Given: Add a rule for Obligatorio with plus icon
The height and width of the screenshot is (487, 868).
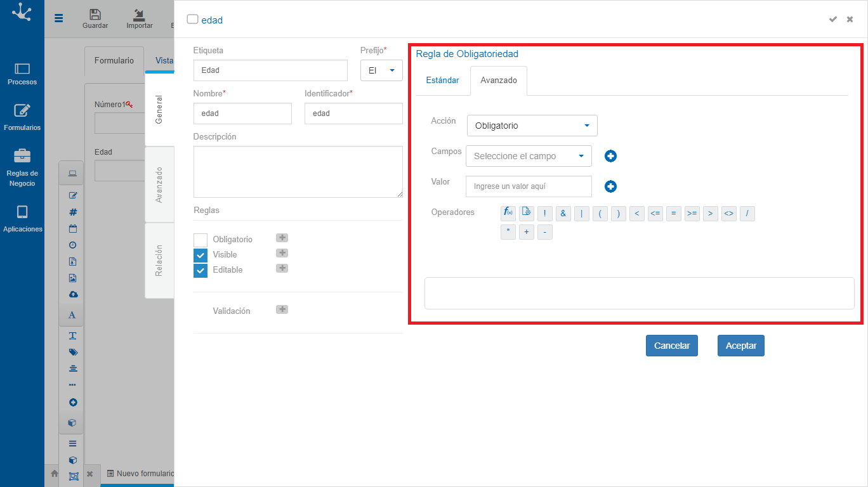Looking at the screenshot, I should tap(282, 238).
